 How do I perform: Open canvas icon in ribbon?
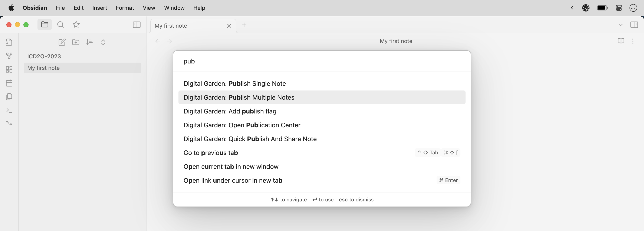coord(9,69)
